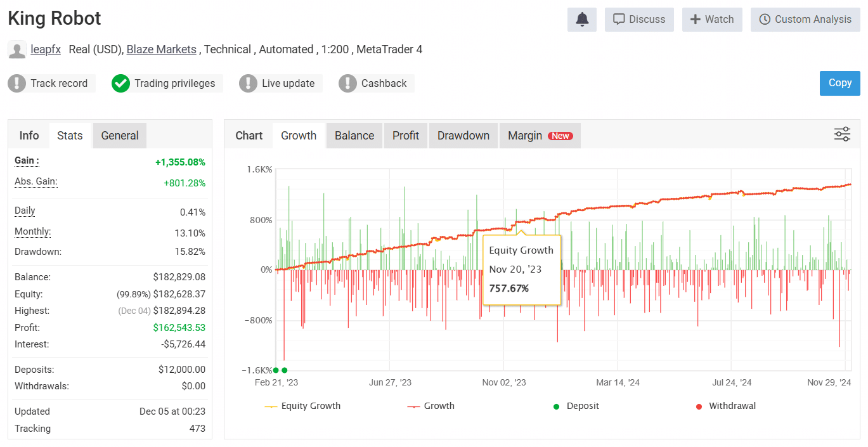The width and height of the screenshot is (868, 447).
Task: Switch to the Balance chart tab
Action: click(354, 136)
